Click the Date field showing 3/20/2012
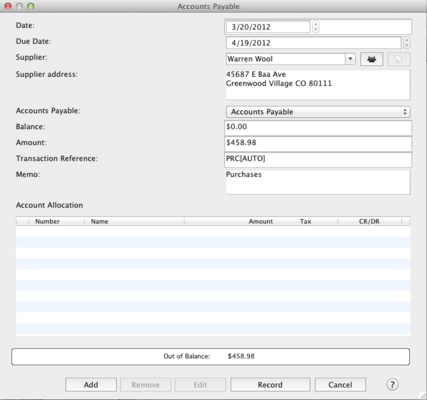Viewport: 427px width, 400px height. click(268, 27)
